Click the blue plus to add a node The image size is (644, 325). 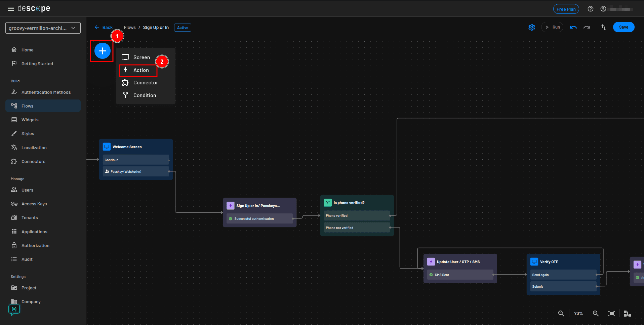[102, 51]
